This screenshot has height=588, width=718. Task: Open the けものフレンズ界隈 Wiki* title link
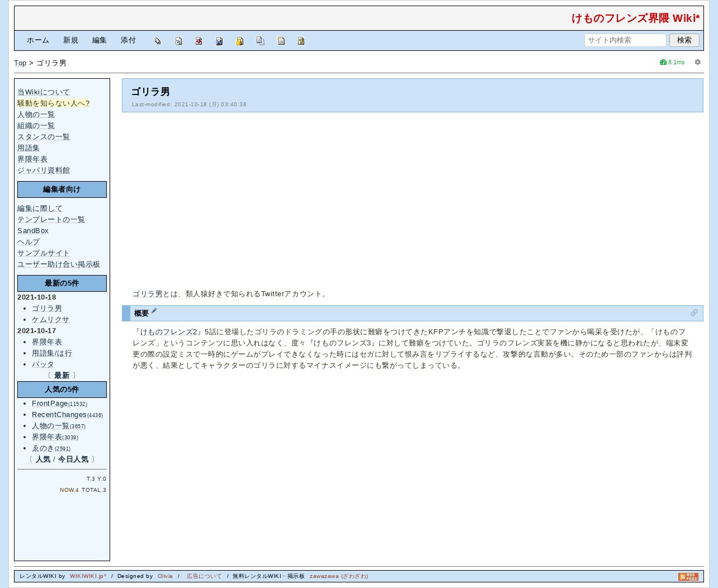coord(636,18)
